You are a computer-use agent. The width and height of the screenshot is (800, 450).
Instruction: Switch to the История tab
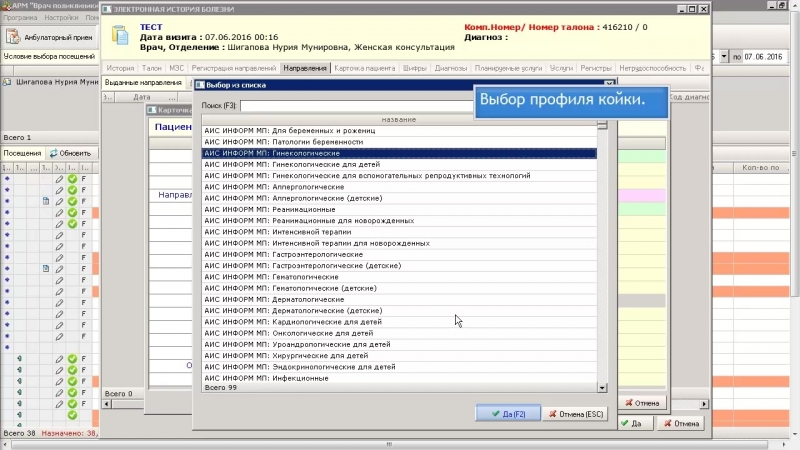120,69
